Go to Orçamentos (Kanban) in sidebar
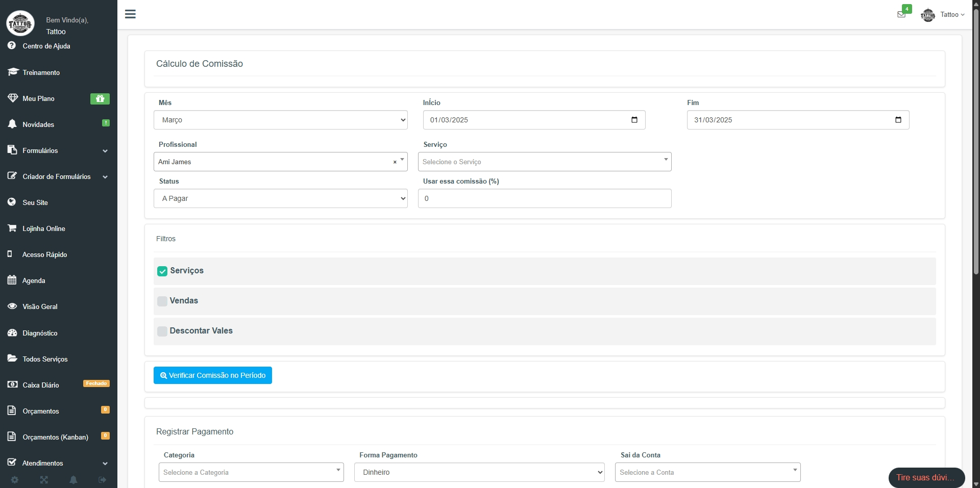The image size is (980, 488). [55, 437]
